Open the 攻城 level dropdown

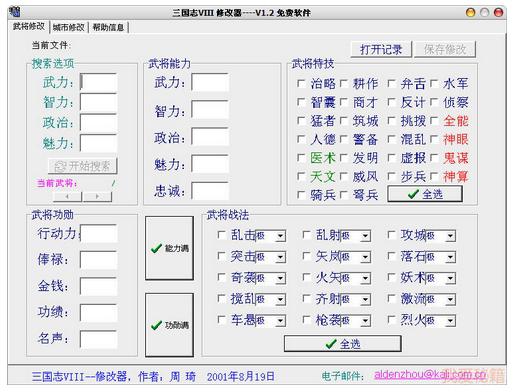[450, 236]
